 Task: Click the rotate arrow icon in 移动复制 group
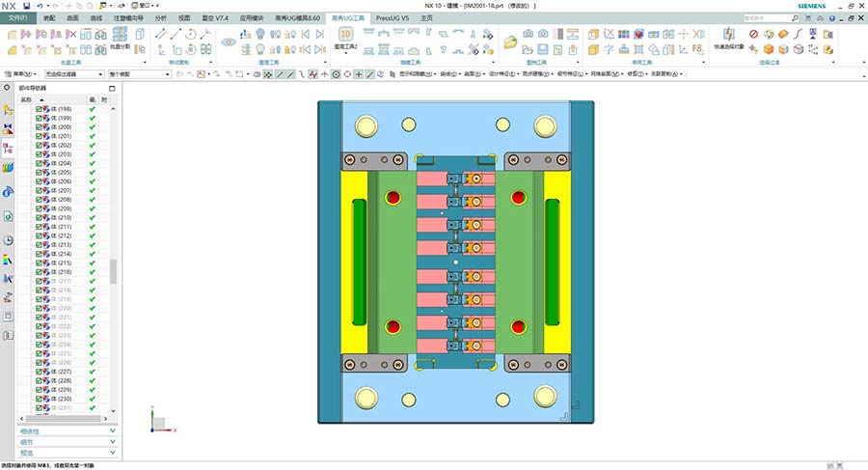[x=190, y=35]
